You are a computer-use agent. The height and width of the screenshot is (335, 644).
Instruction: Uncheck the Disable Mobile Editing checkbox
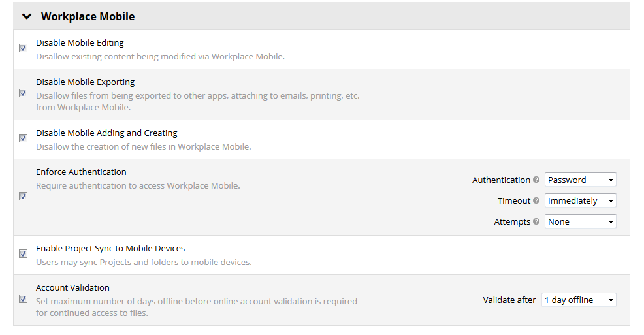(24, 48)
